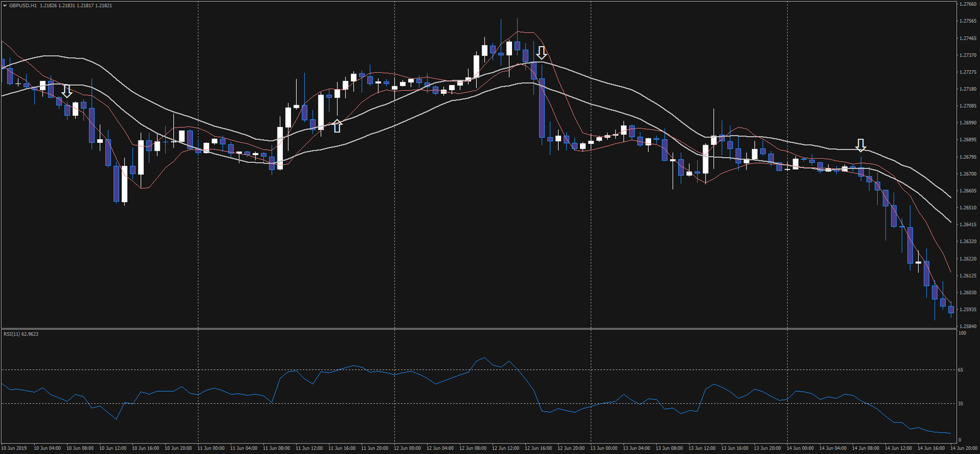
Task: Click the 13 Jun 00:00 time label
Action: click(x=603, y=448)
